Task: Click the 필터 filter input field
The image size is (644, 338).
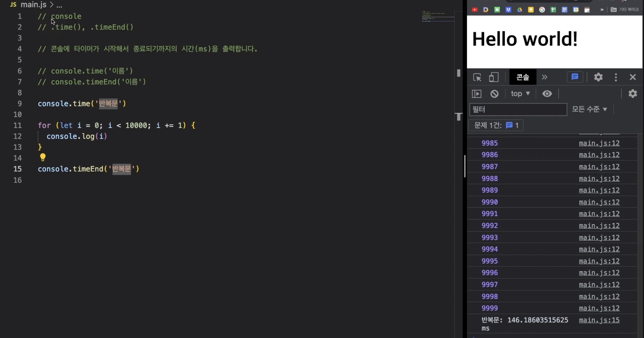Action: coord(518,109)
